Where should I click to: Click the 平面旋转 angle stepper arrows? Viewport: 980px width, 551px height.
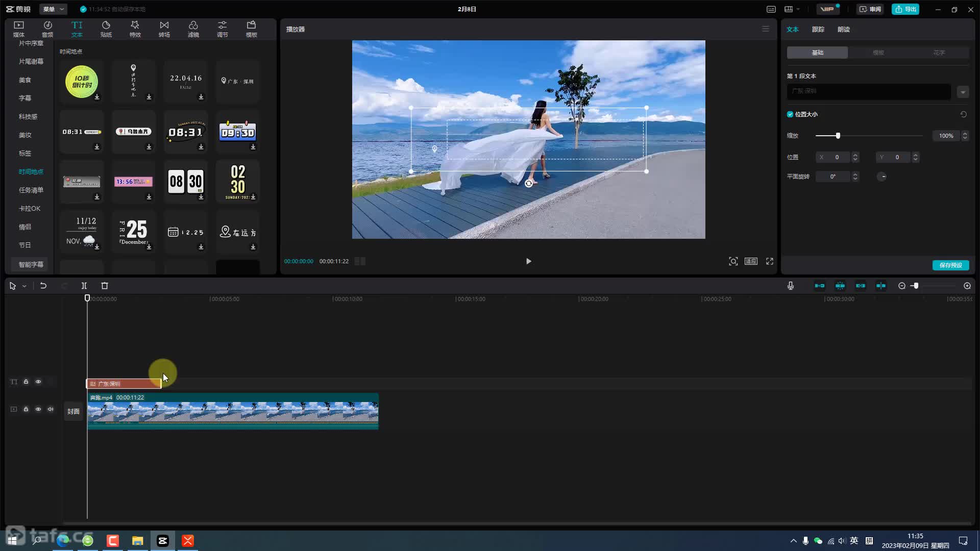(x=855, y=177)
